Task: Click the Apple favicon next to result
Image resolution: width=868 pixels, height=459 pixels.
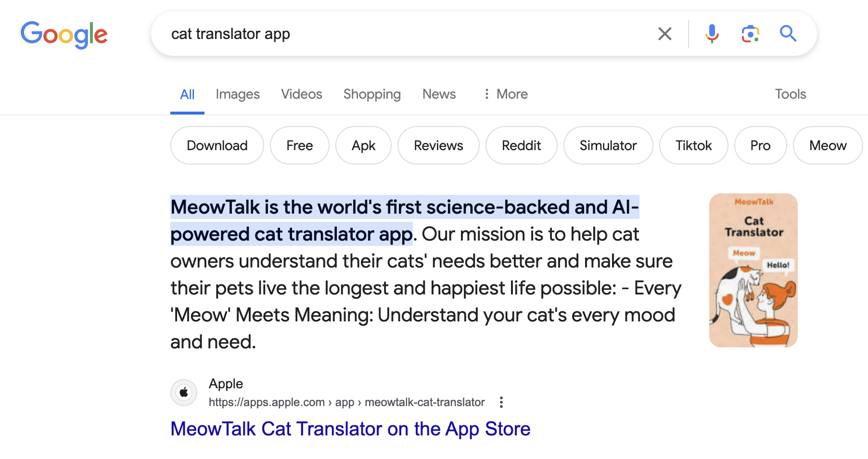Action: 184,393
